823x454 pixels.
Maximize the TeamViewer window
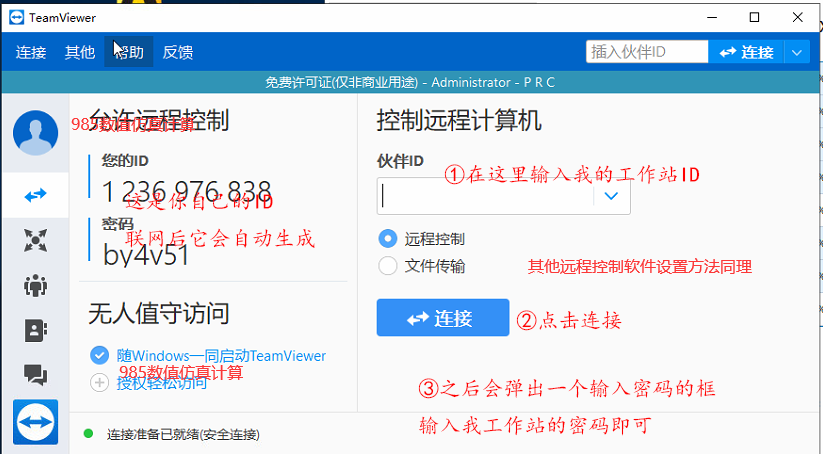[754, 18]
